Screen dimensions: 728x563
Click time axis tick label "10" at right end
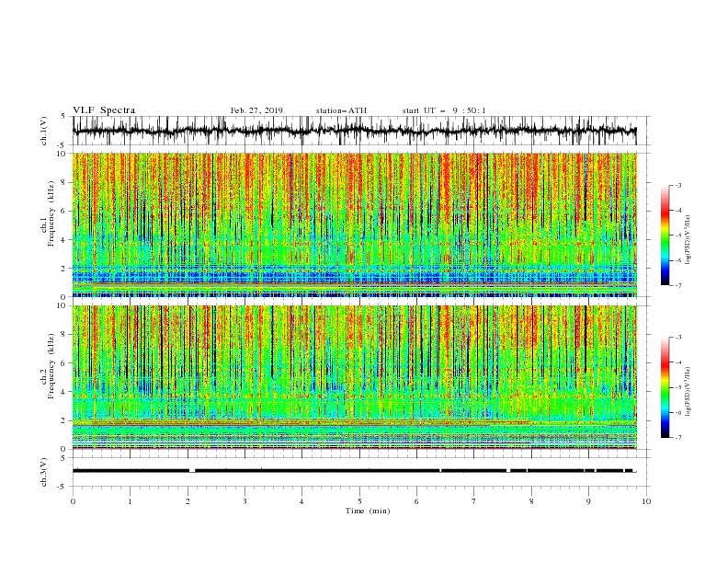point(646,501)
